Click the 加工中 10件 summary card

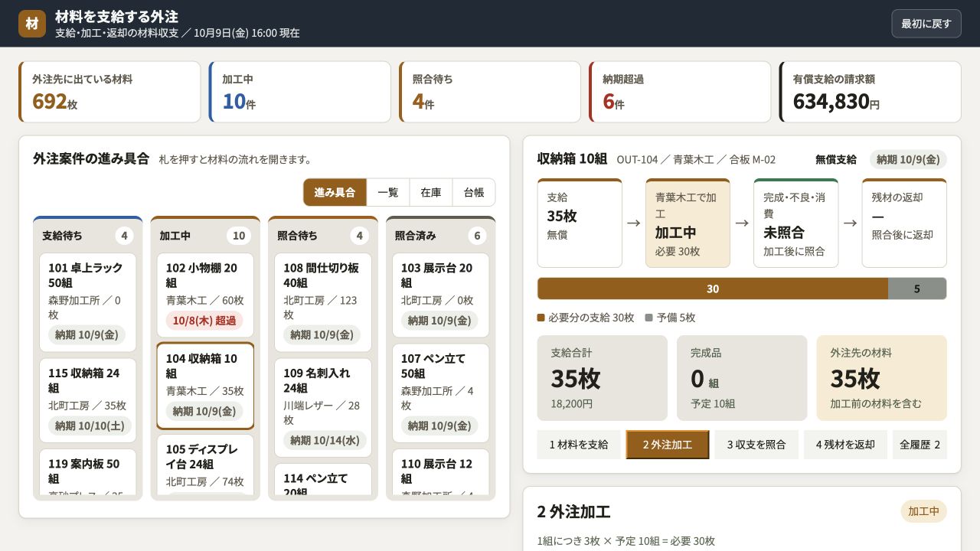click(299, 92)
